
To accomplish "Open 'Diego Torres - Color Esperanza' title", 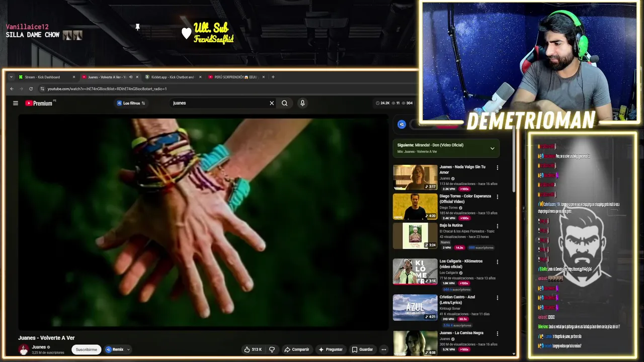I will tap(465, 199).
